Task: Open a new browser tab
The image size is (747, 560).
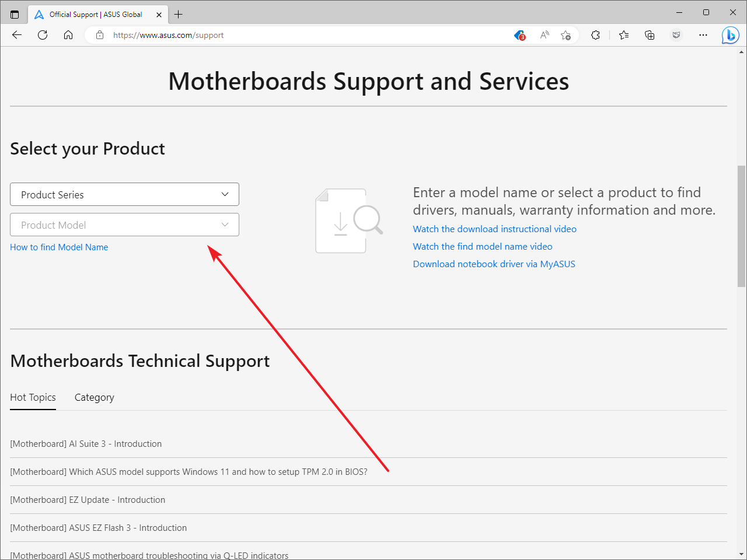Action: (x=179, y=14)
